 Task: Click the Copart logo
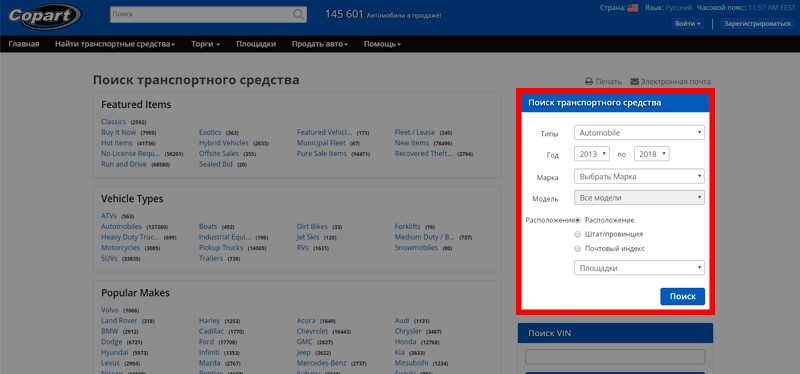44,16
